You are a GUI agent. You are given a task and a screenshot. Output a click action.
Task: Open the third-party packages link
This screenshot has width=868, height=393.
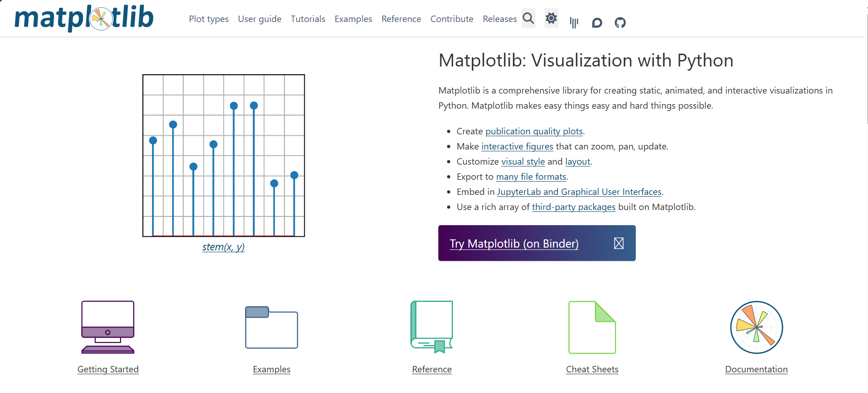[x=573, y=207]
